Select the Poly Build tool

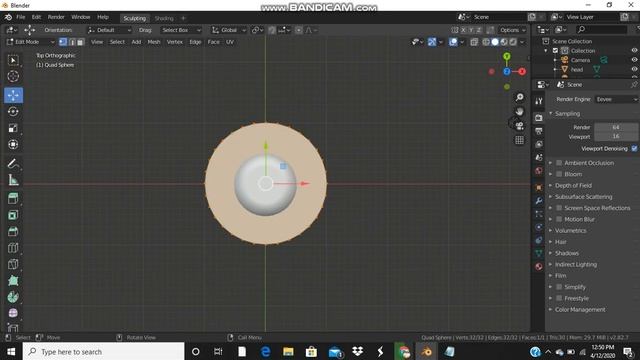(13, 280)
